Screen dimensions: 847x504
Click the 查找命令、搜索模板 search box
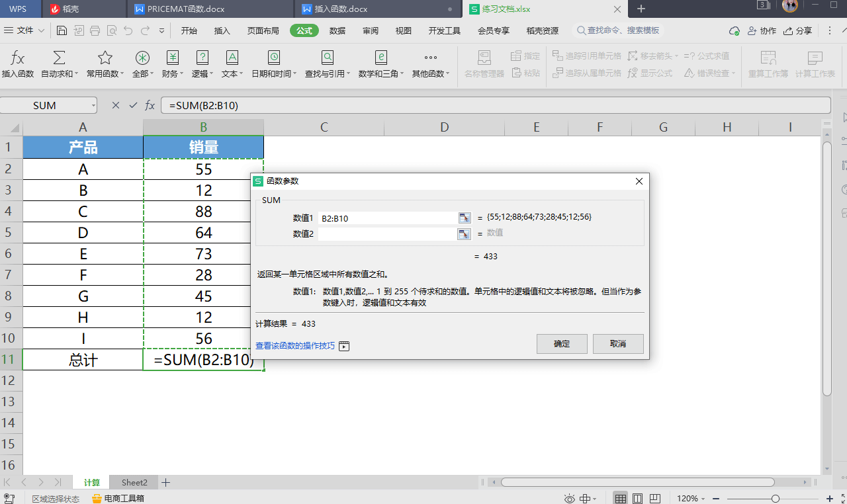pyautogui.click(x=618, y=30)
